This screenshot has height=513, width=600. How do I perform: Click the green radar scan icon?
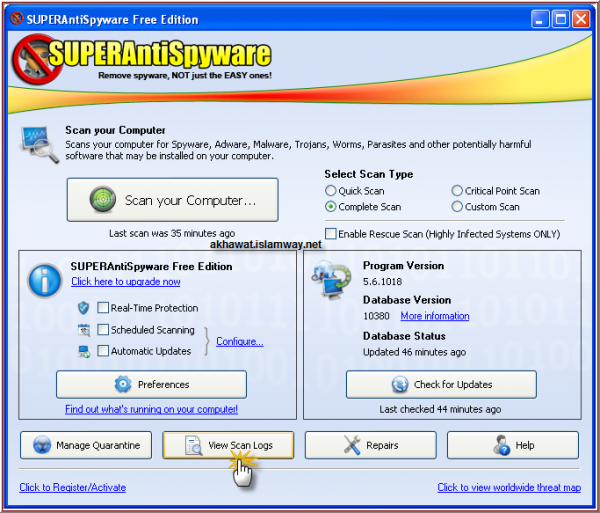pyautogui.click(x=103, y=199)
